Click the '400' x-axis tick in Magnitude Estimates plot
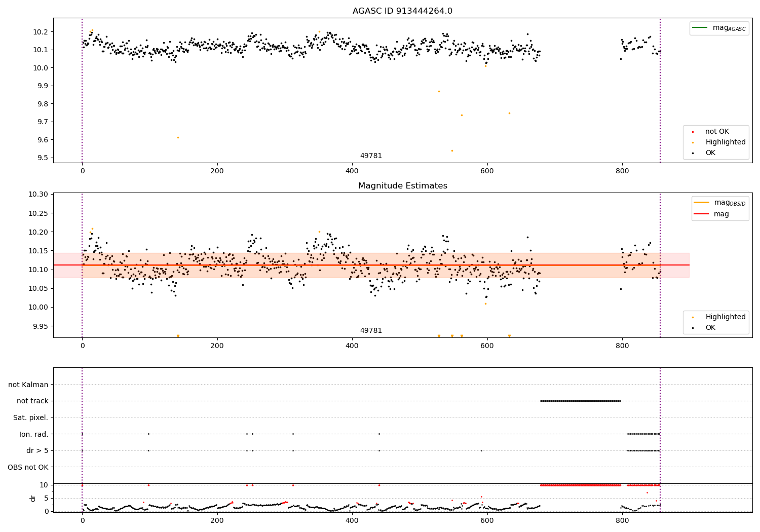The height and width of the screenshot is (532, 760). pyautogui.click(x=352, y=346)
